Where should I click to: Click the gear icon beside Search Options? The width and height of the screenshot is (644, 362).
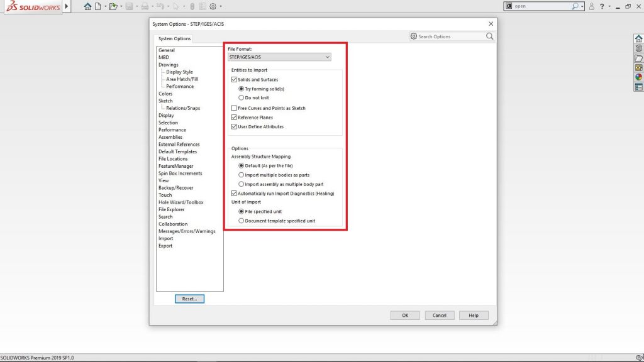point(414,36)
